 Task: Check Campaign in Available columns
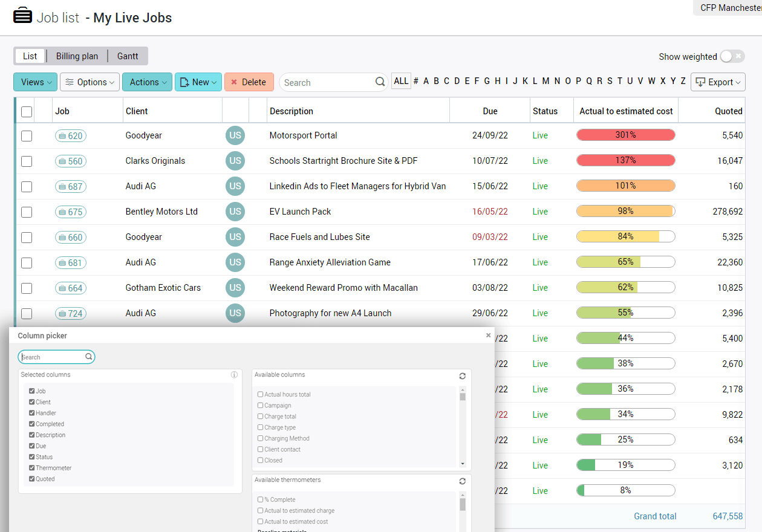260,406
